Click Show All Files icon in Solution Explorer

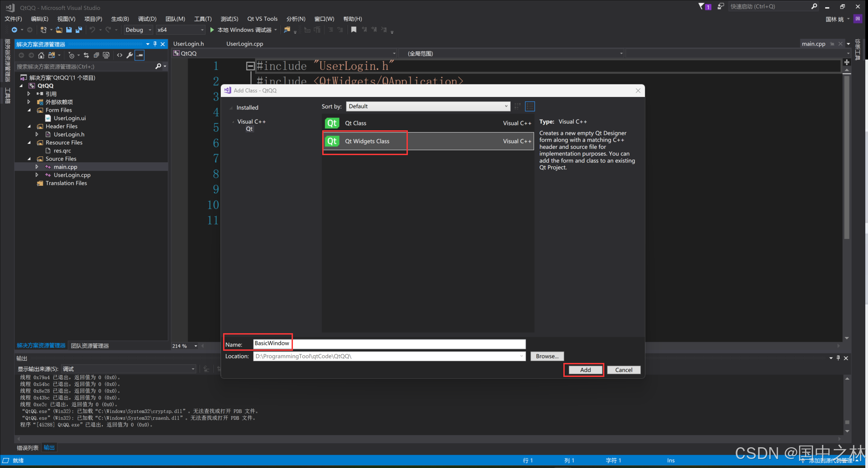point(106,55)
